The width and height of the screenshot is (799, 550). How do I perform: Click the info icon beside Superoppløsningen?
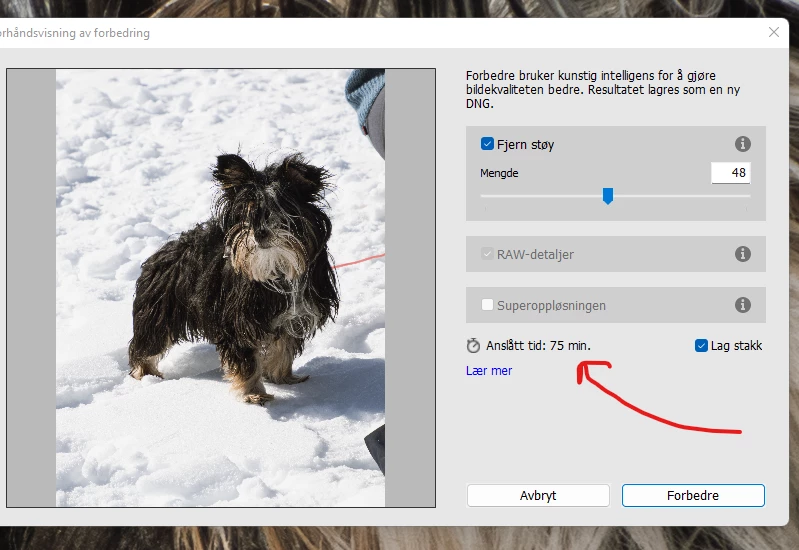pos(742,305)
